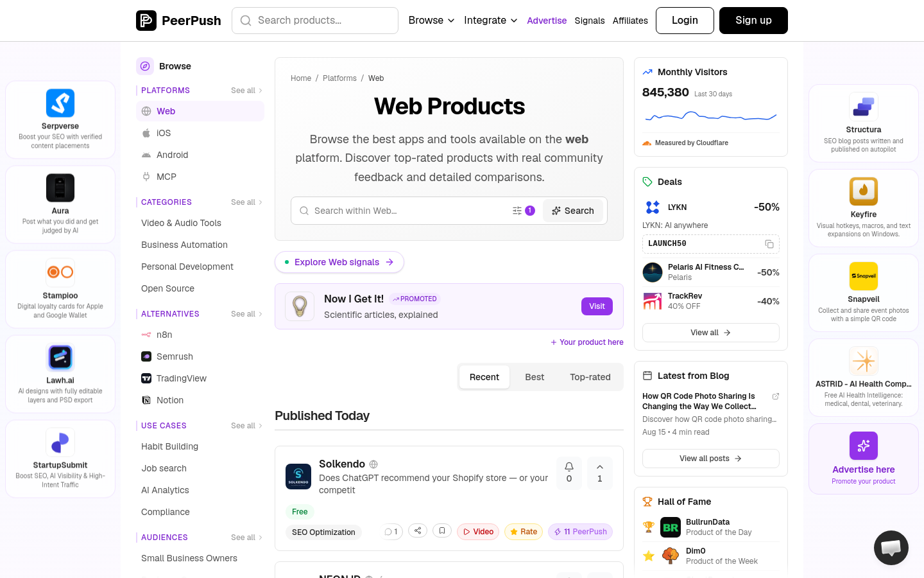
Task: Click the Dim0 logo in Hall of Fame
Action: [671, 556]
